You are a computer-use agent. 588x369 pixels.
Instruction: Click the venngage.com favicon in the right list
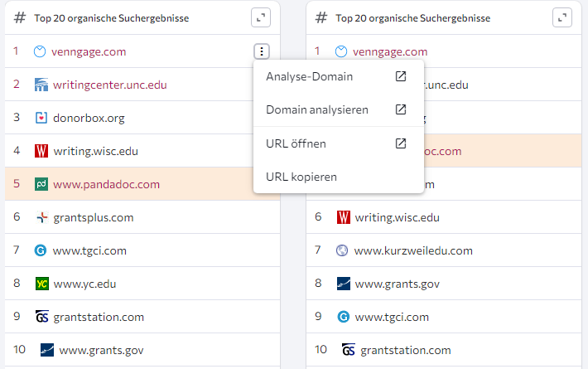(x=341, y=51)
